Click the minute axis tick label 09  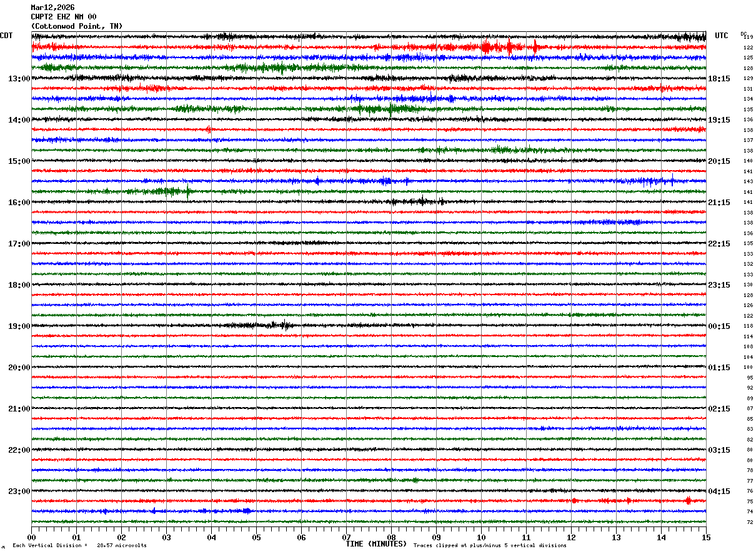436,537
